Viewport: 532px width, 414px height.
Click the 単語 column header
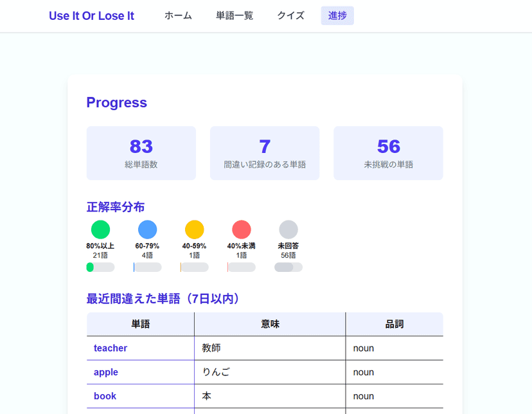coord(141,325)
